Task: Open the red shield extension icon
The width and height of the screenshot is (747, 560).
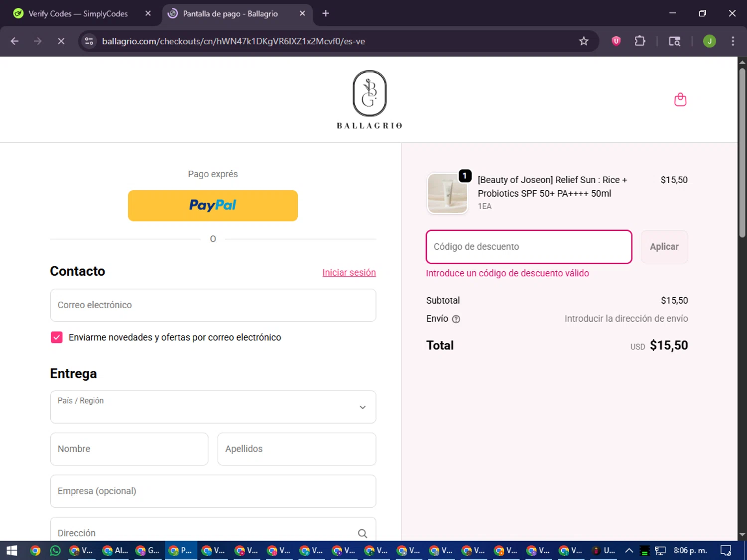Action: click(x=616, y=41)
